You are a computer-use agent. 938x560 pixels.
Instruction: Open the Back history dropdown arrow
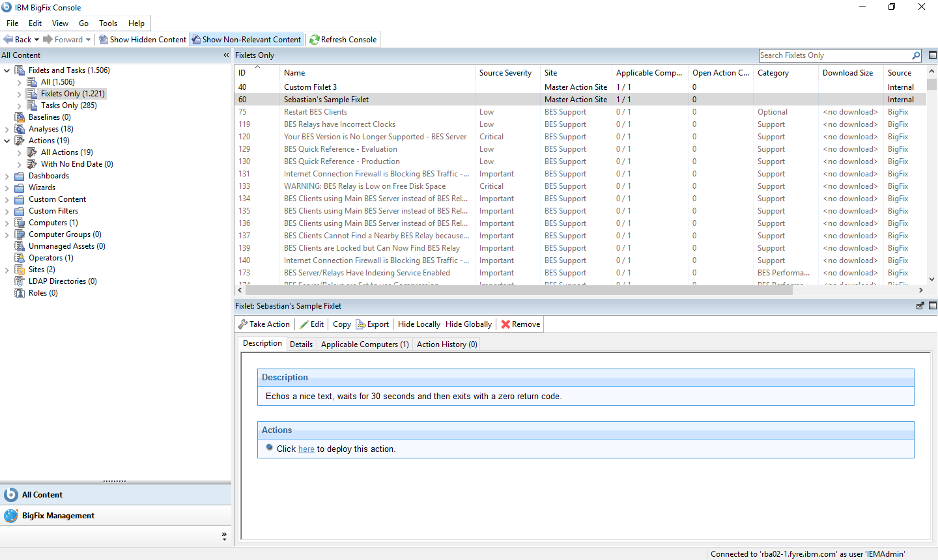(36, 40)
